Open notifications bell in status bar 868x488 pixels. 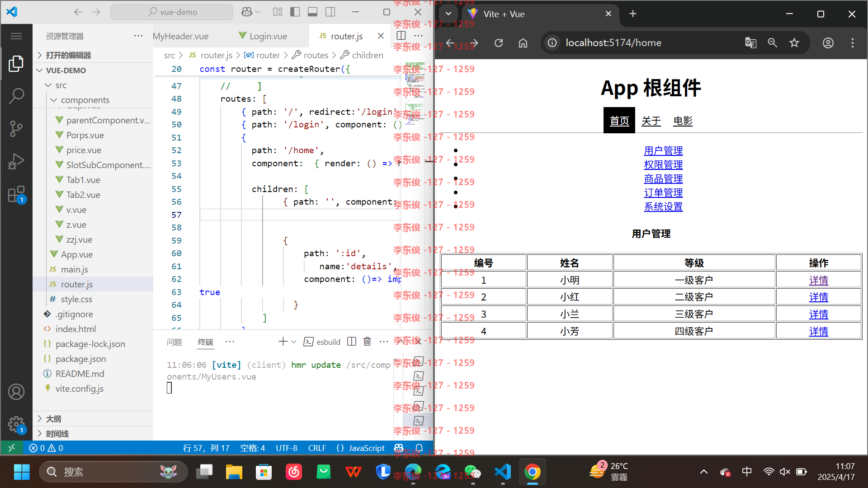coord(419,448)
